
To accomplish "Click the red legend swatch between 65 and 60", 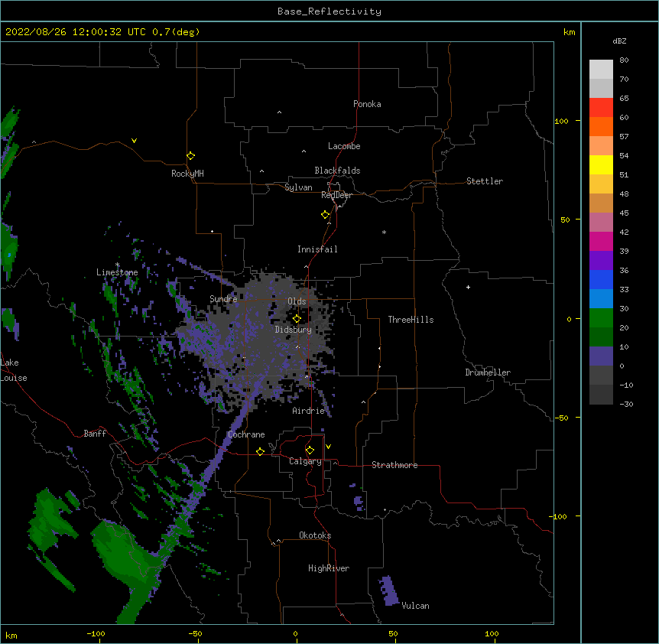I will 601,107.
